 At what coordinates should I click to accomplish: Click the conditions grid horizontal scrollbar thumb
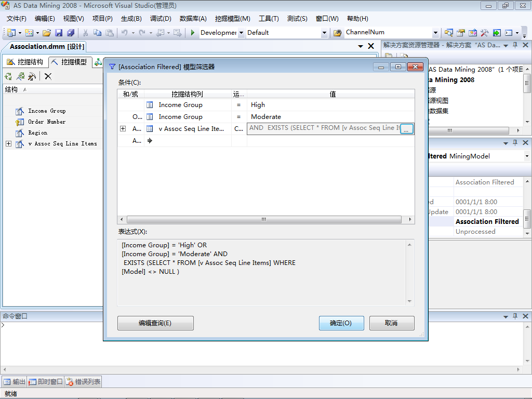tap(263, 220)
